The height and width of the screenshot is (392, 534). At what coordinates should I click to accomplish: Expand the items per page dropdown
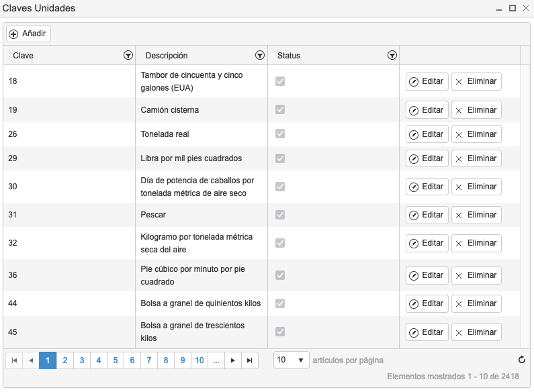(291, 360)
